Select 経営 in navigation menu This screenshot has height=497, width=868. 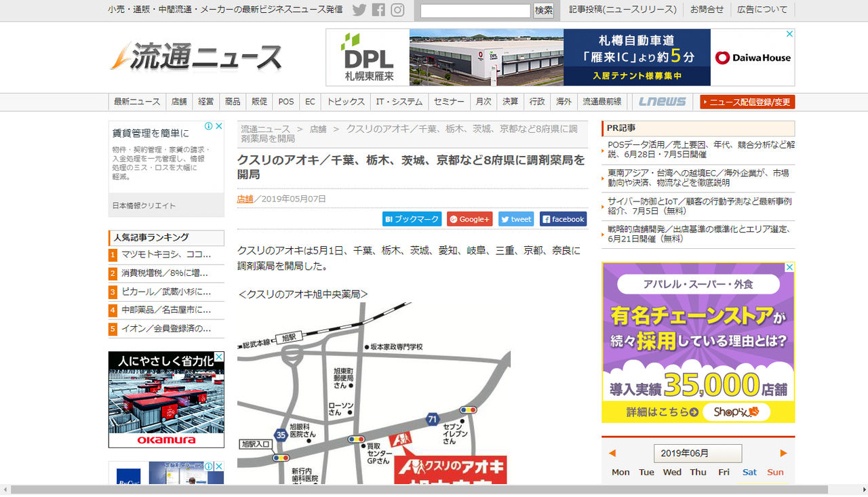click(x=206, y=102)
